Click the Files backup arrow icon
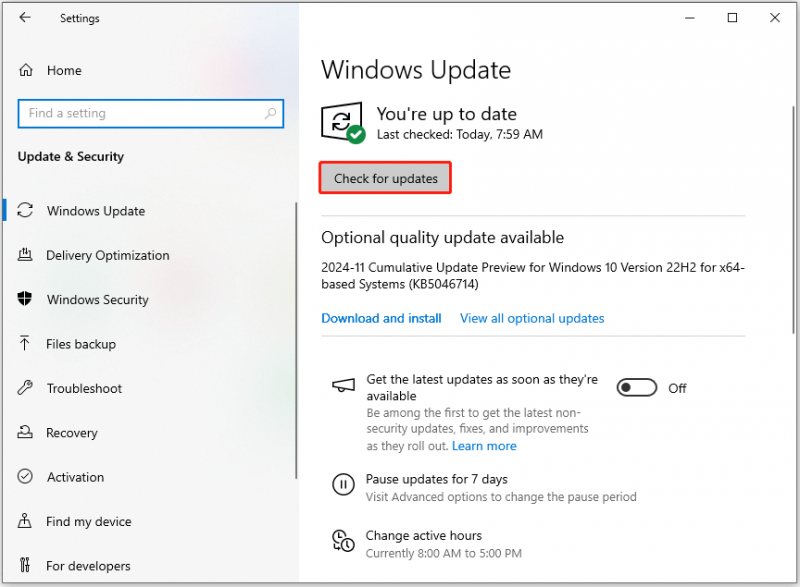Viewport: 800px width, 587px height. (x=24, y=343)
